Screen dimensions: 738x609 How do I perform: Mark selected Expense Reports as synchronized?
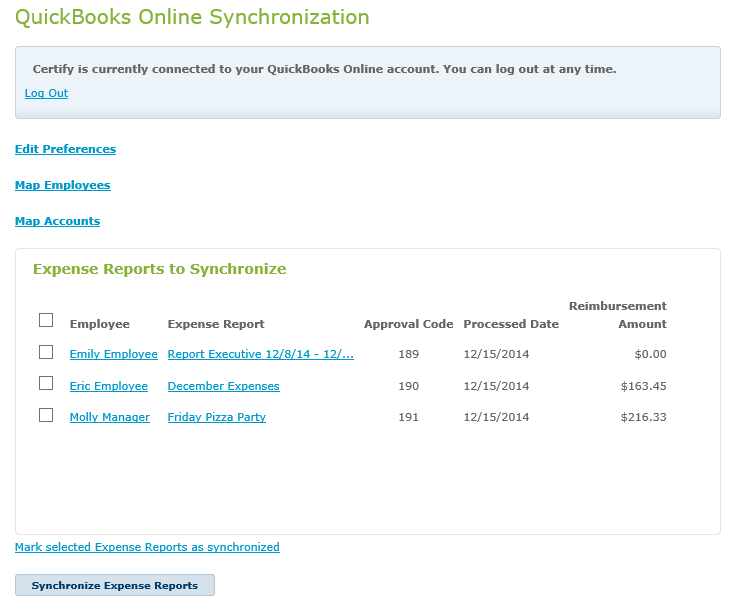click(147, 547)
